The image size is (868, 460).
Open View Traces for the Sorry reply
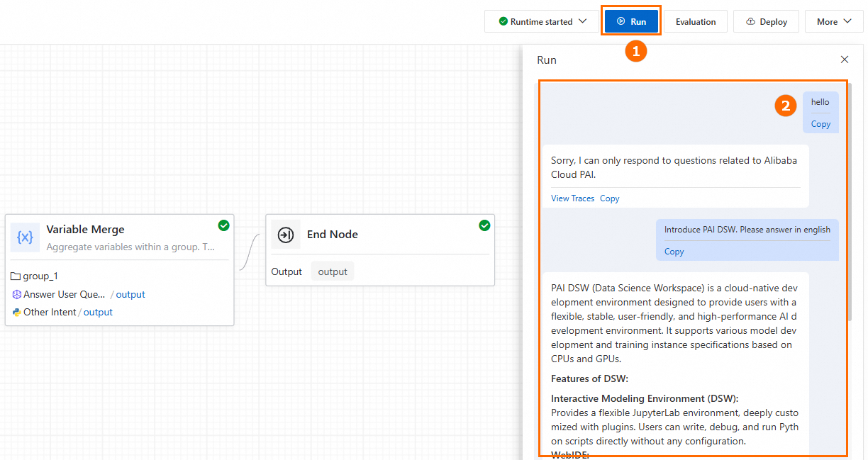pos(572,198)
